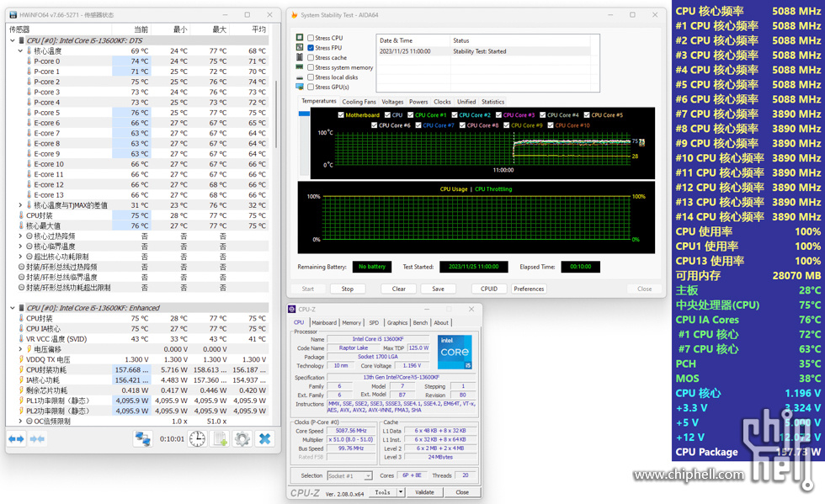This screenshot has width=825, height=504.
Task: Expand the 核心临界温度 node
Action: [20, 247]
